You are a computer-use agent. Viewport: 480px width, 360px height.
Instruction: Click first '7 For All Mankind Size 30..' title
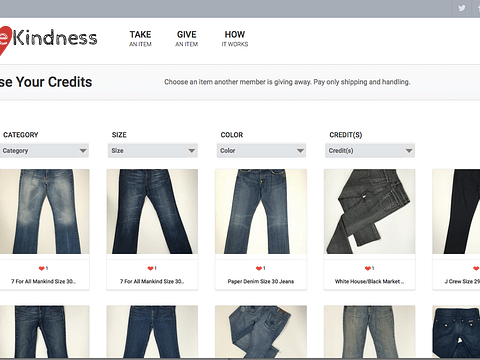pyautogui.click(x=43, y=282)
